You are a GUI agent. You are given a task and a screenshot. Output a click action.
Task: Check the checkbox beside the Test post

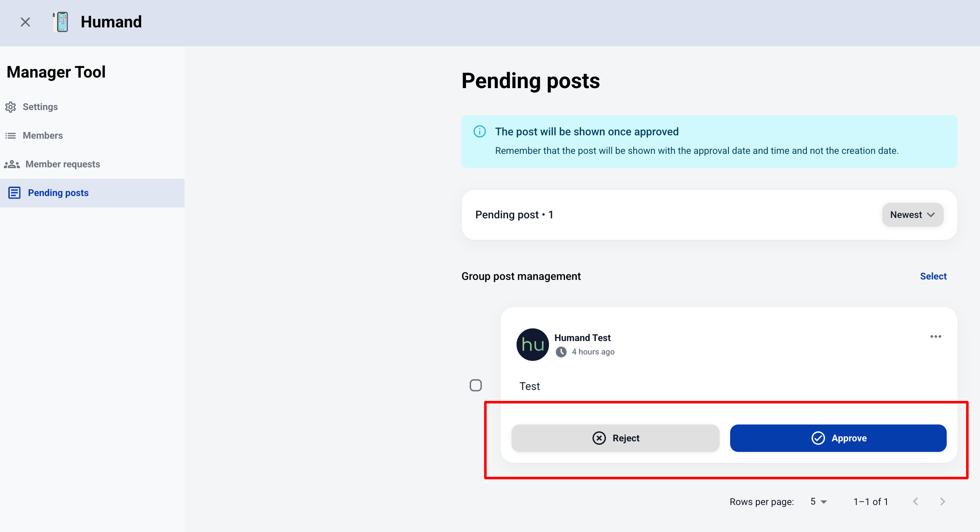click(x=476, y=385)
